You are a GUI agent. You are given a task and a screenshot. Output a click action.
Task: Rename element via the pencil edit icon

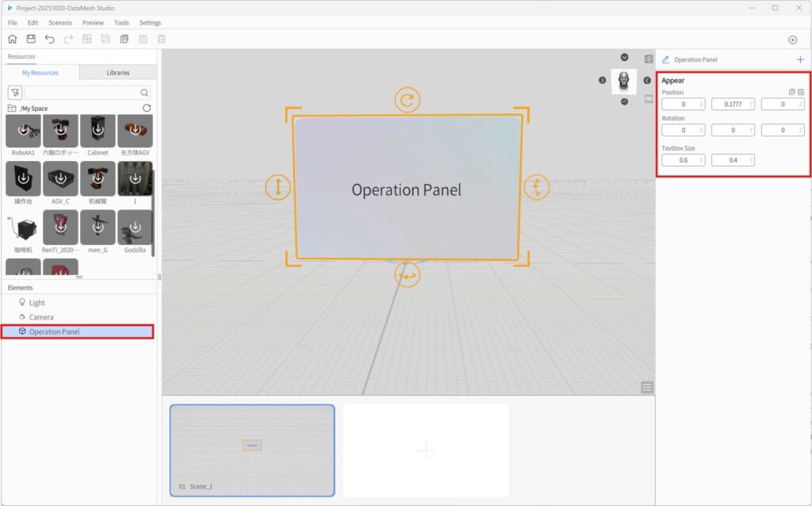[x=665, y=59]
